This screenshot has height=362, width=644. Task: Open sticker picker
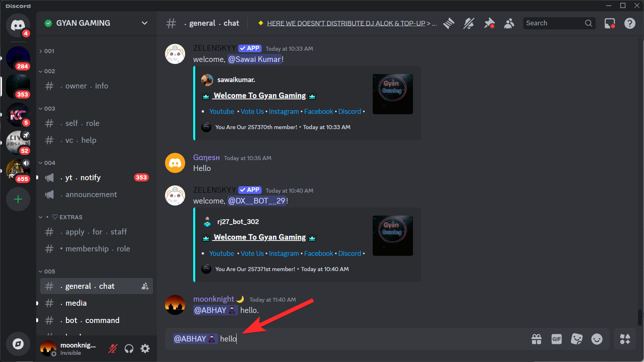[x=577, y=339]
